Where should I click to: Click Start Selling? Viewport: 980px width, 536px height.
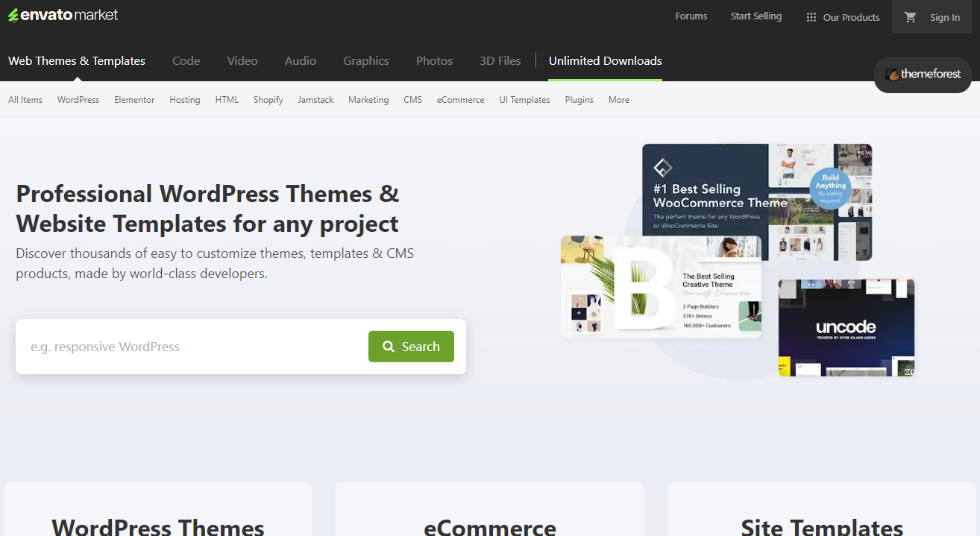pos(756,16)
